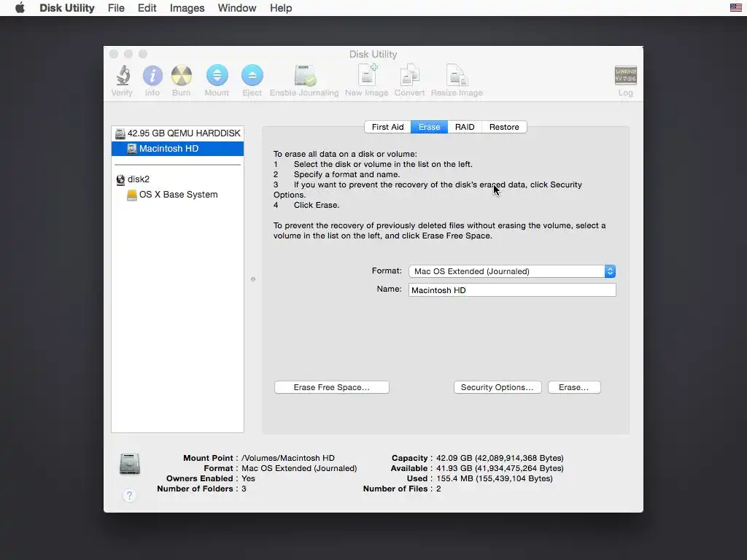747x560 pixels.
Task: Click the Security Options… button
Action: coord(498,387)
